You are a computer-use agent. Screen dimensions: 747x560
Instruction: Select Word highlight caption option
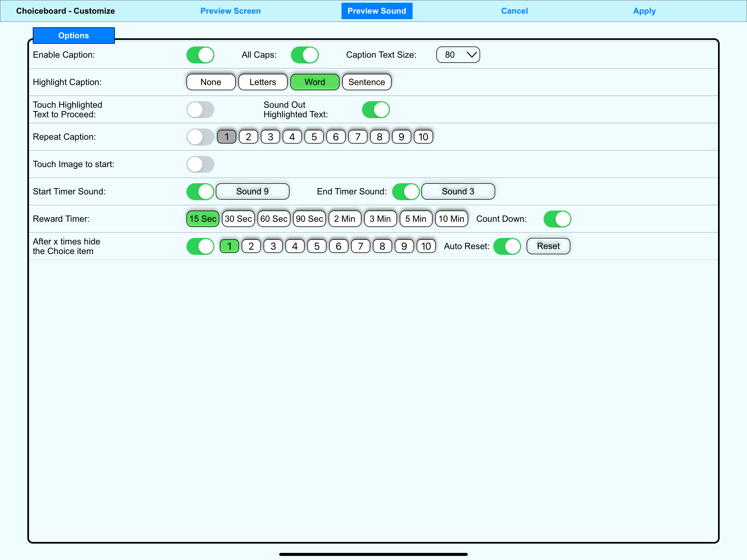tap(315, 82)
